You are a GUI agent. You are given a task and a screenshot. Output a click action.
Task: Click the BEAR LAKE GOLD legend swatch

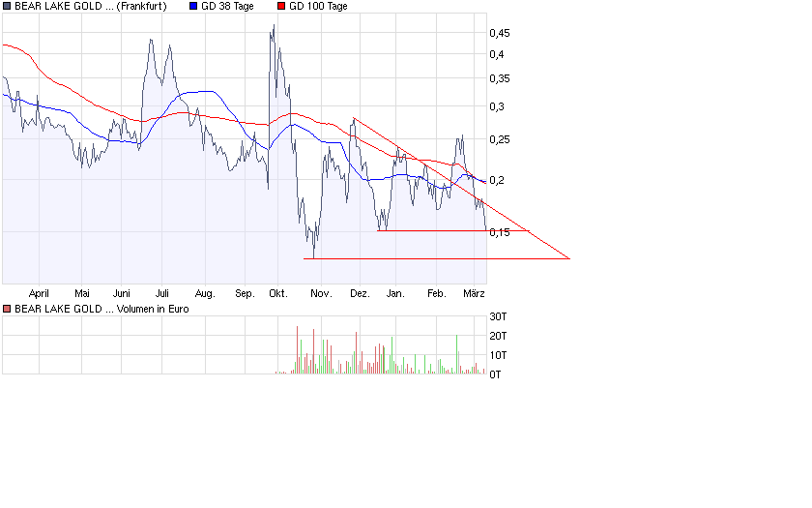coord(7,6)
